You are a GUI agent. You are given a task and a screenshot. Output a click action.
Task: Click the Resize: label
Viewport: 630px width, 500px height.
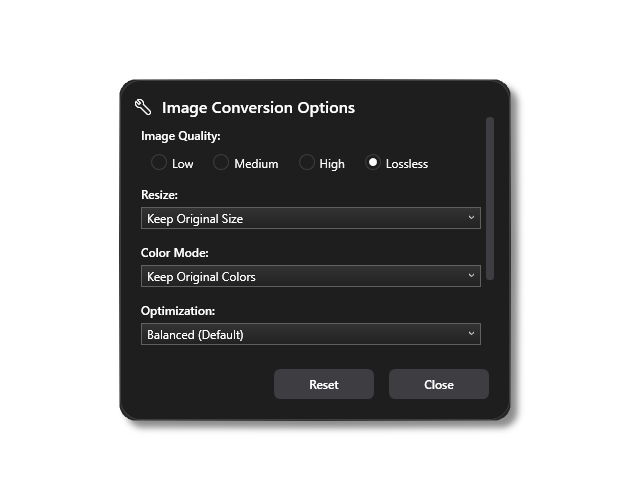coord(159,195)
